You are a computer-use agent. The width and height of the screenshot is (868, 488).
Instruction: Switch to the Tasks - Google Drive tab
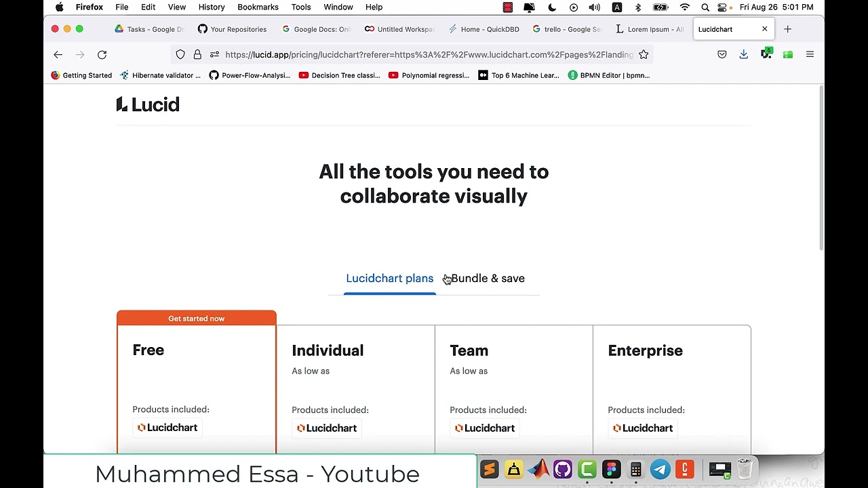point(149,29)
